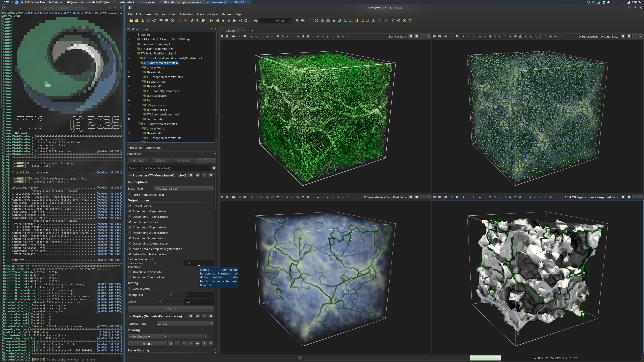Click the Undo arrow in the main toolbar

[179, 21]
